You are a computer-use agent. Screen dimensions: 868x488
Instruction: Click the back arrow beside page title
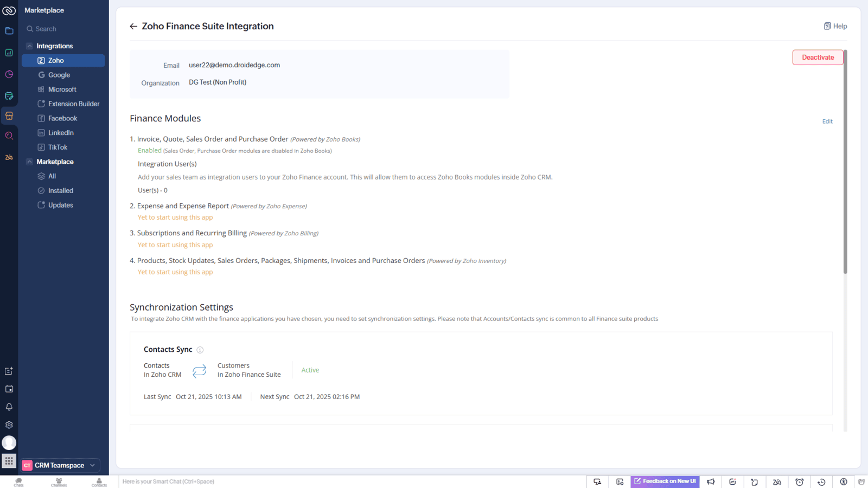coord(133,27)
